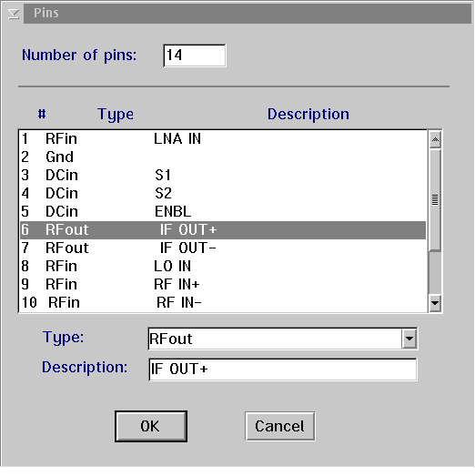
Task: Select pin 8 RFin LO IN row
Action: click(x=223, y=267)
